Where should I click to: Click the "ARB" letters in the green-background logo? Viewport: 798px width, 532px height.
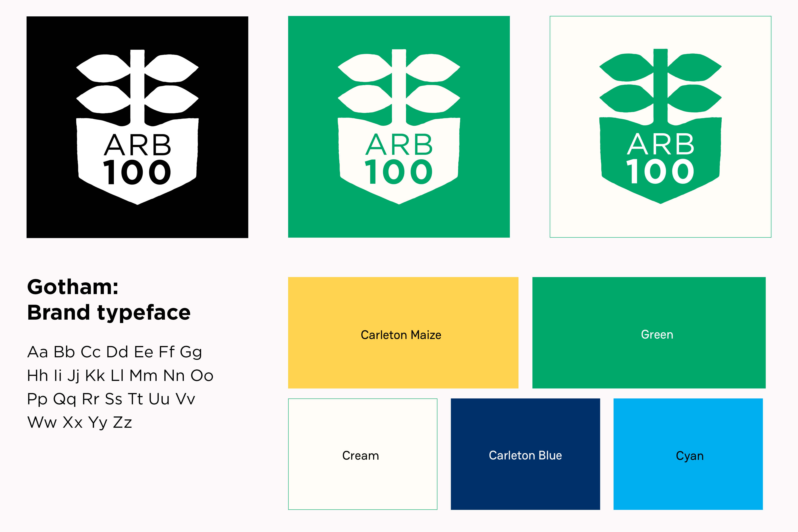[399, 144]
